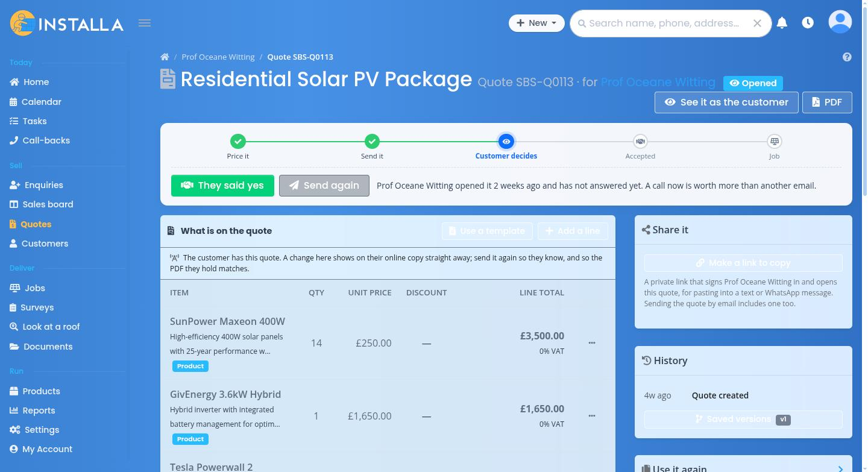Open the help question mark icon
This screenshot has height=472, width=868.
(847, 57)
